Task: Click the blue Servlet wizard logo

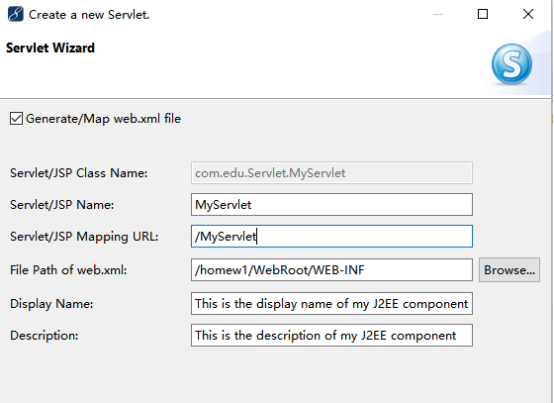Action: (x=512, y=64)
